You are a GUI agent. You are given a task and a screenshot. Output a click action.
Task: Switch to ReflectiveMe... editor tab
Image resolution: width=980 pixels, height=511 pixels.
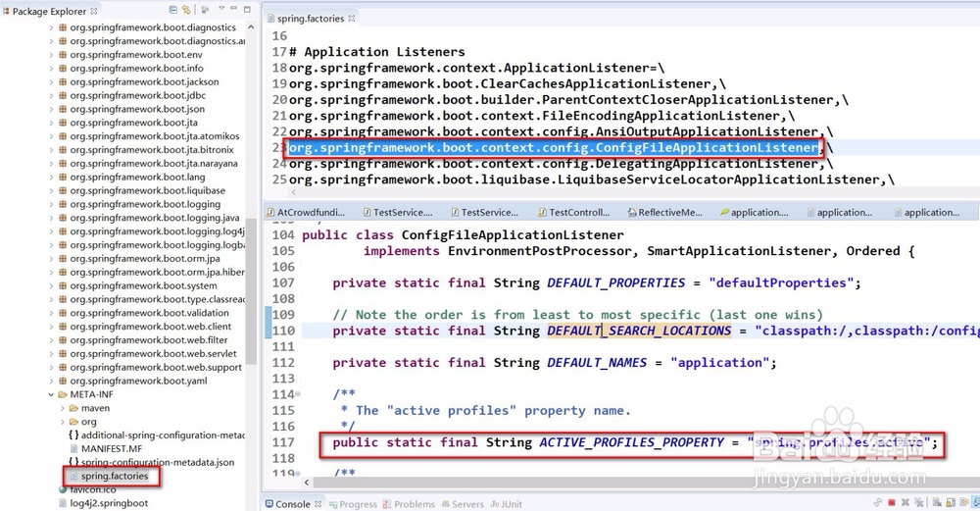coord(665,213)
